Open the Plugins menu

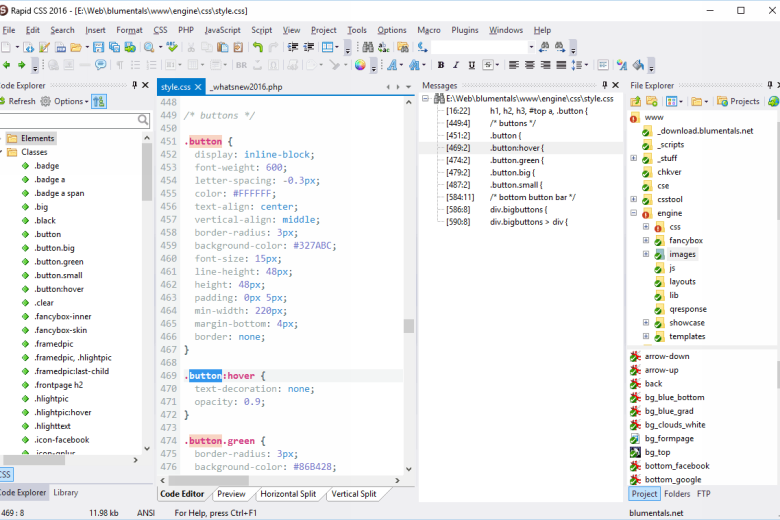click(465, 30)
